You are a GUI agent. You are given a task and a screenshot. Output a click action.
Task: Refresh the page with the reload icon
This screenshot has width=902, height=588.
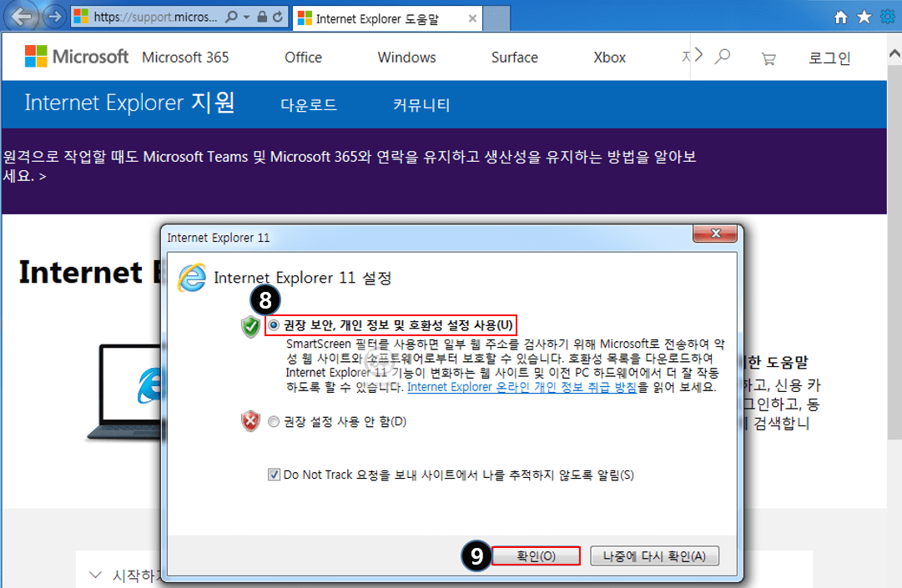tap(278, 17)
